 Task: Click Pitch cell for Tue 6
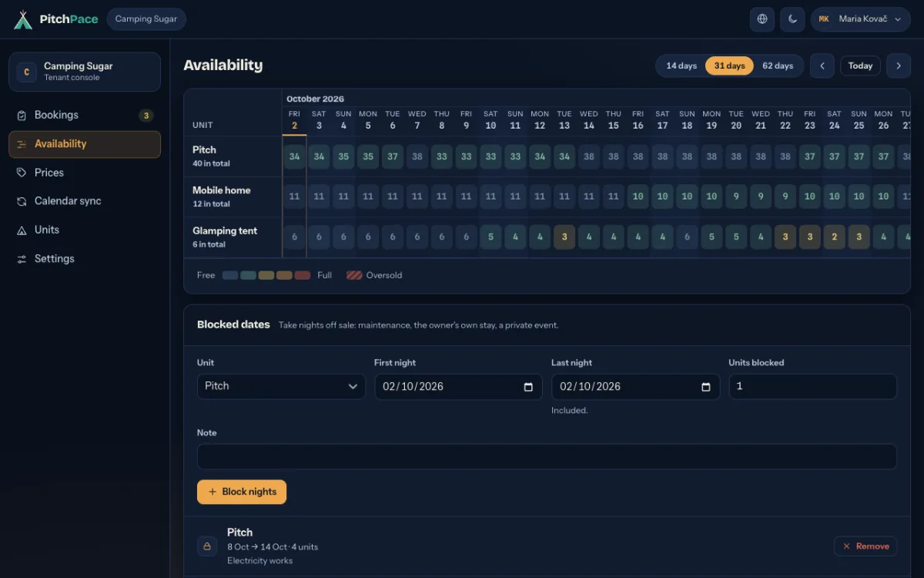tap(393, 156)
